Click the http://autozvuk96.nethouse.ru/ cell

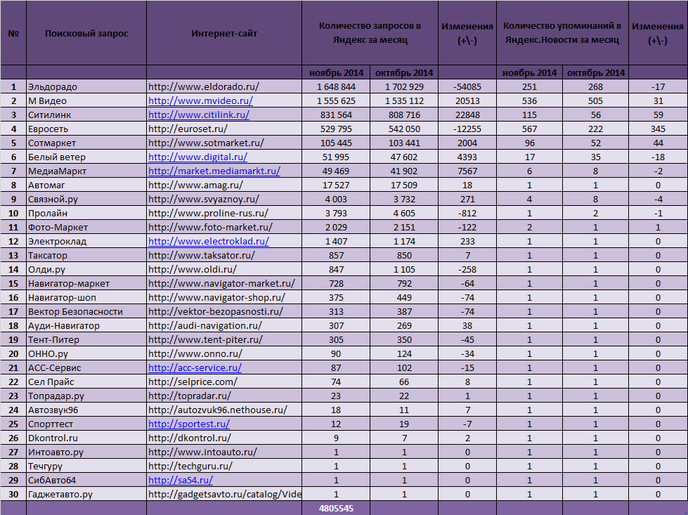click(224, 410)
